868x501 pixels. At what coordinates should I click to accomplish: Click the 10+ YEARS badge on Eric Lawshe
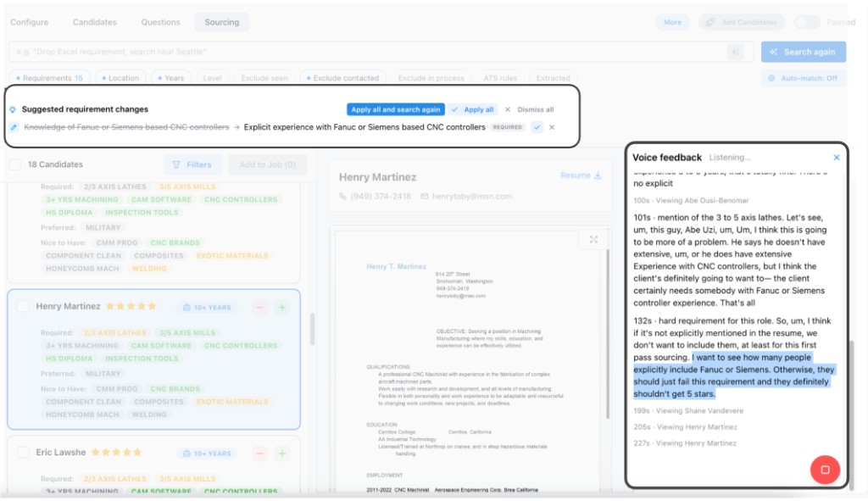point(207,454)
